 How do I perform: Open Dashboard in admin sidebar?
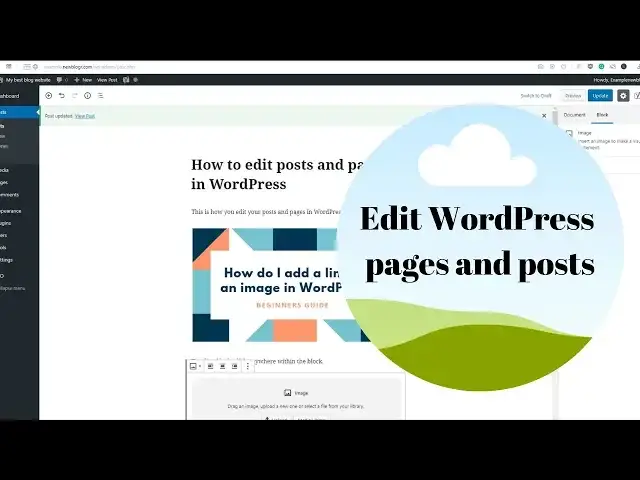(10, 96)
